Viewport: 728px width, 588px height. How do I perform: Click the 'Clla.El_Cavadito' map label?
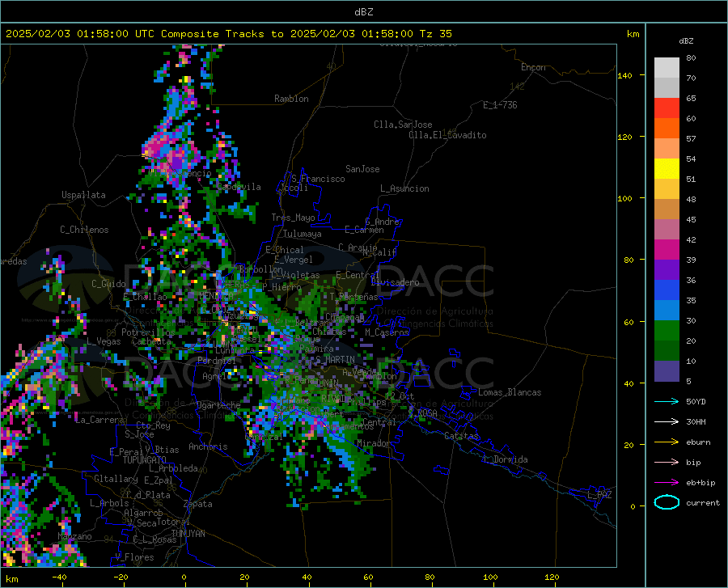(x=447, y=135)
